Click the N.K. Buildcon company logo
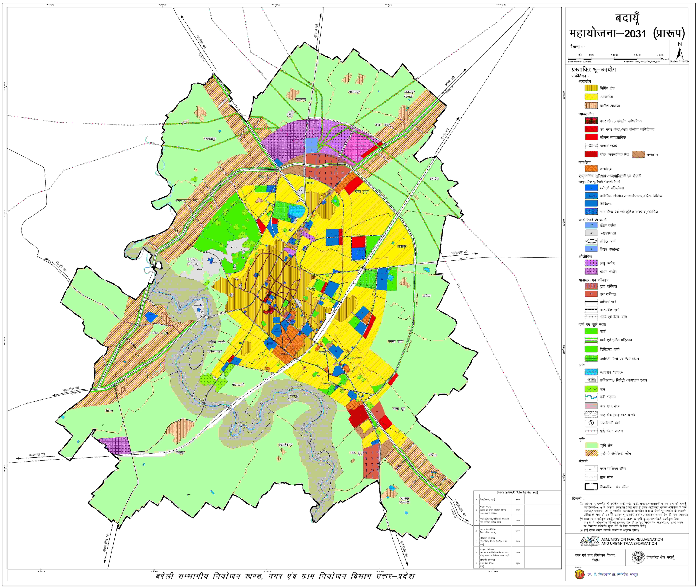This screenshot has width=700, height=588. 580,574
